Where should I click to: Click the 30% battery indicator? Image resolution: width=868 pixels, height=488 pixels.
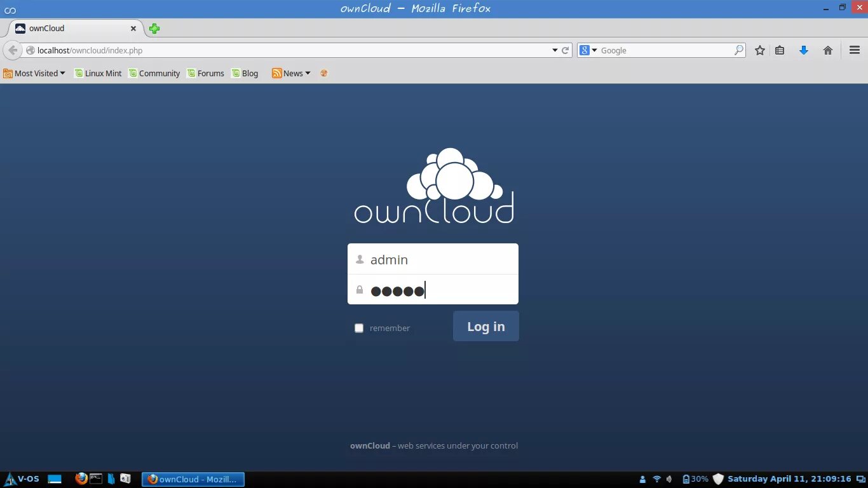695,479
